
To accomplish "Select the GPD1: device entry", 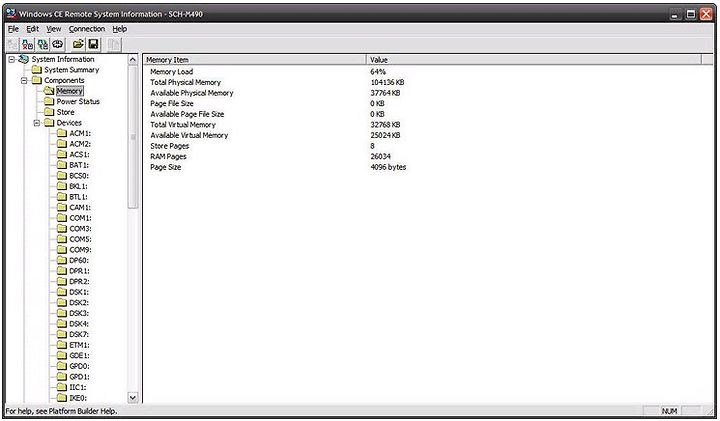I will click(x=79, y=376).
